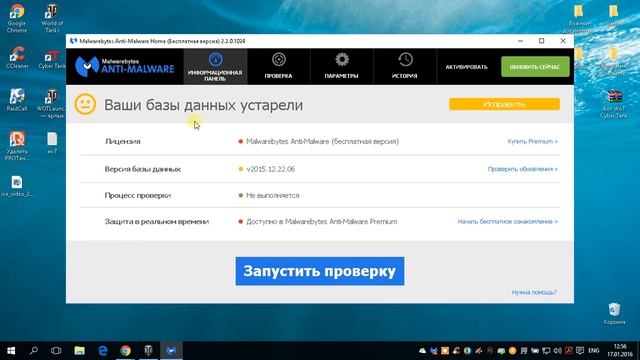Click the OneDrive cloud tray icon

tap(422, 351)
